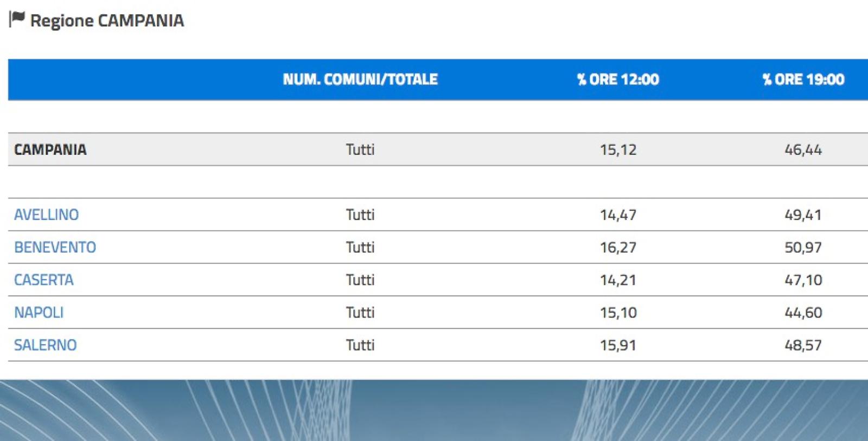Click Salerno's 19:00 value 48,57
This screenshot has width=868, height=441.
pos(803,345)
